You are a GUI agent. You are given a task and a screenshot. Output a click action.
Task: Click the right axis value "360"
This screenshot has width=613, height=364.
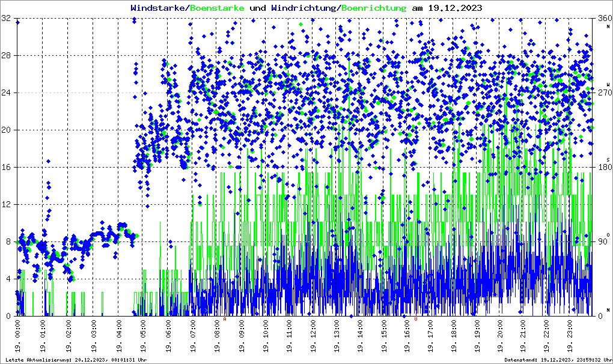click(605, 18)
